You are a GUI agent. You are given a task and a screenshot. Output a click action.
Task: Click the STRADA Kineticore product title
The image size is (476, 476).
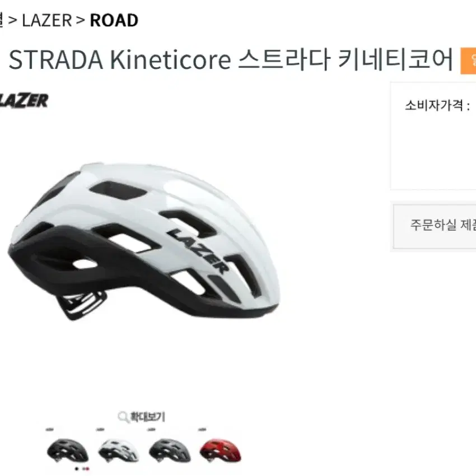231,59
